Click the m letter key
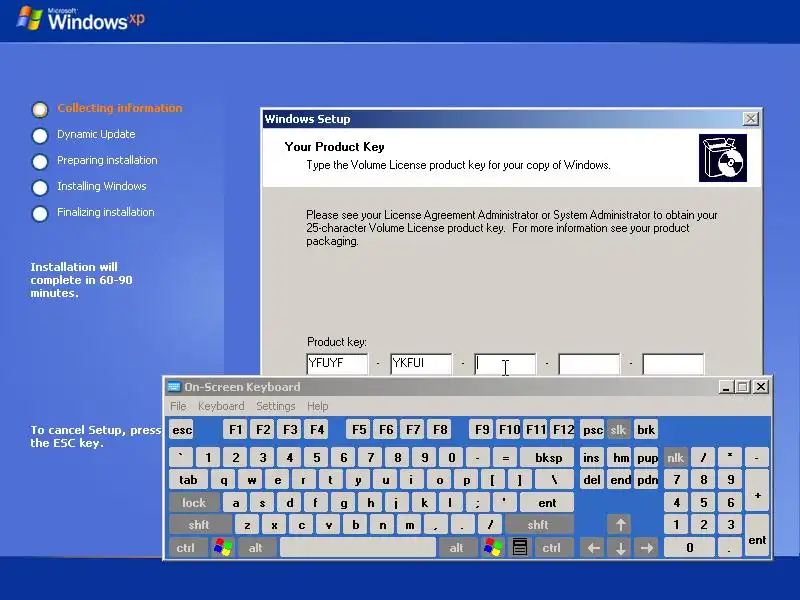This screenshot has height=600, width=800. click(410, 524)
